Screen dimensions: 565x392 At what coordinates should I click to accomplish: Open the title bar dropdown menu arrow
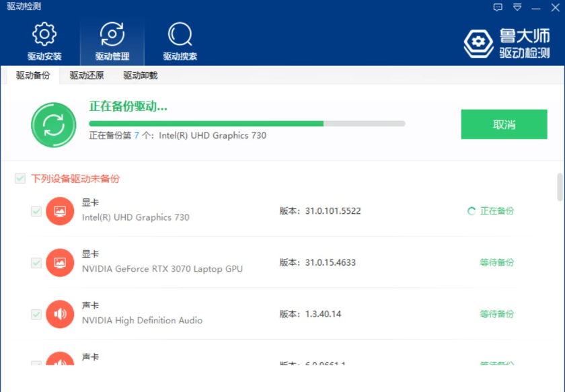coord(517,7)
